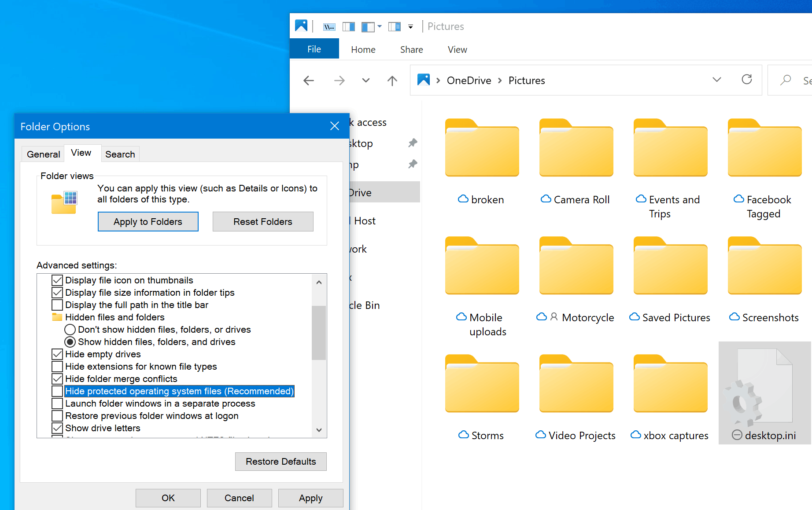
Task: Enable Display the full path in the title bar
Action: pos(57,305)
